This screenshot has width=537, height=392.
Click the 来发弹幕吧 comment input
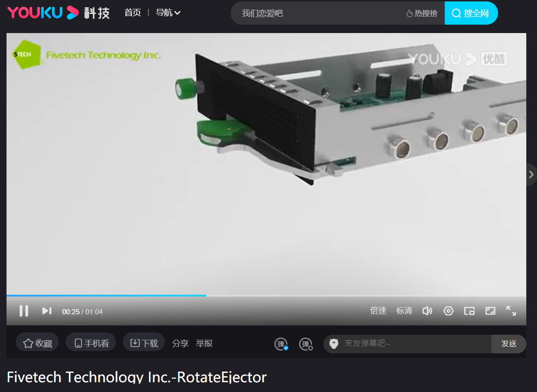[x=416, y=343]
